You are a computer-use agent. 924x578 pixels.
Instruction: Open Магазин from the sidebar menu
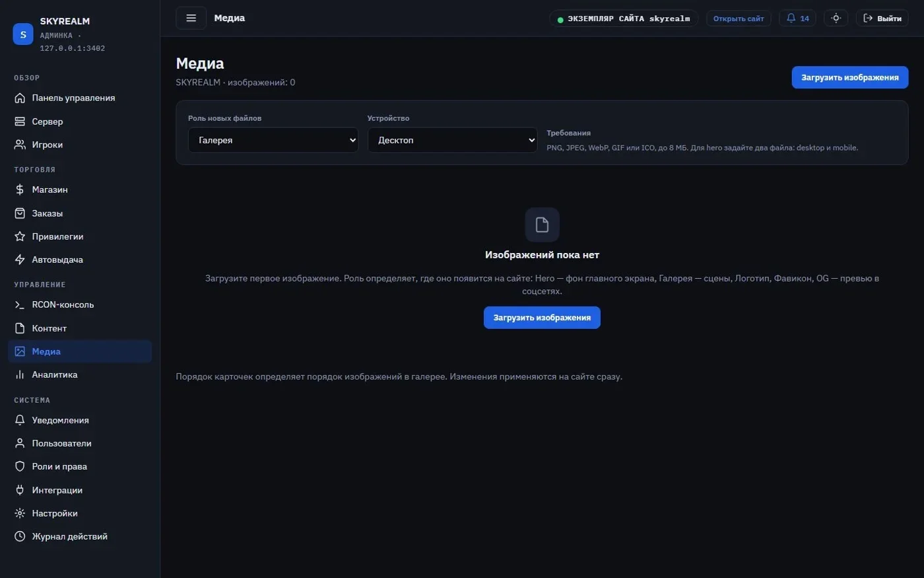tap(80, 190)
